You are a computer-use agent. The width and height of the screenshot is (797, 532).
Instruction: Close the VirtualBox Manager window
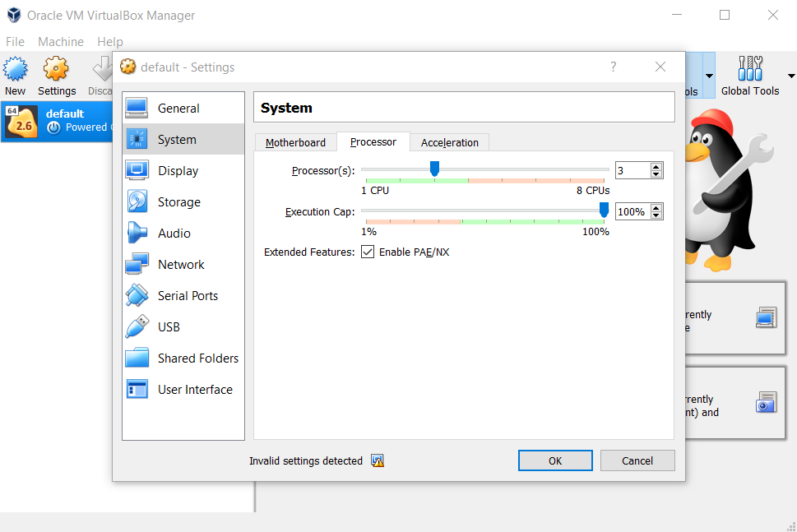[773, 16]
